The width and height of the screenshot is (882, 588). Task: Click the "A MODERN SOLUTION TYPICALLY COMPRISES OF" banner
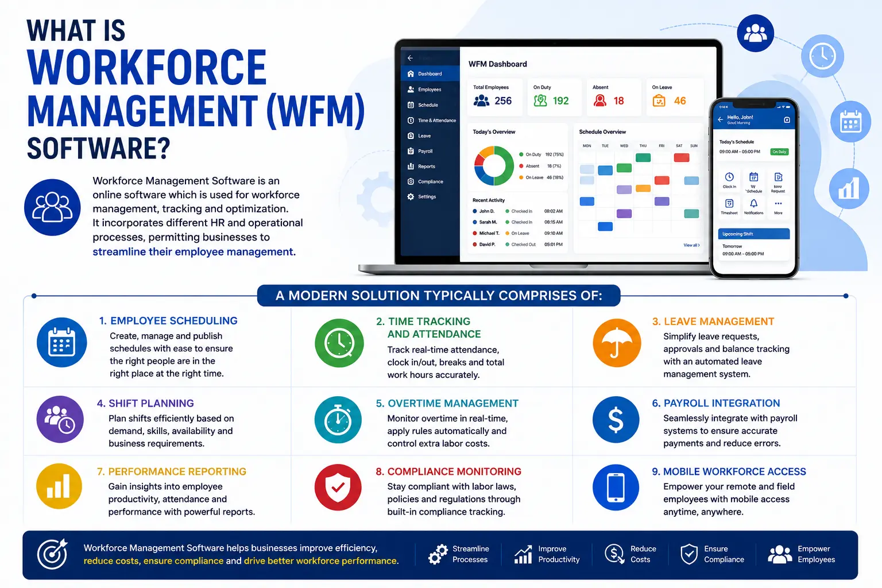click(439, 296)
